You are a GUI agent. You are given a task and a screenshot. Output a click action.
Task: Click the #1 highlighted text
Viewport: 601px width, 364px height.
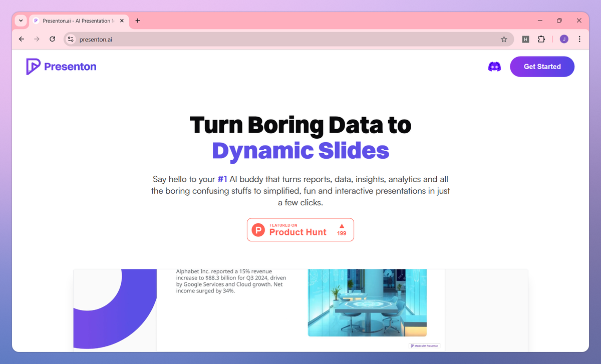tap(222, 179)
